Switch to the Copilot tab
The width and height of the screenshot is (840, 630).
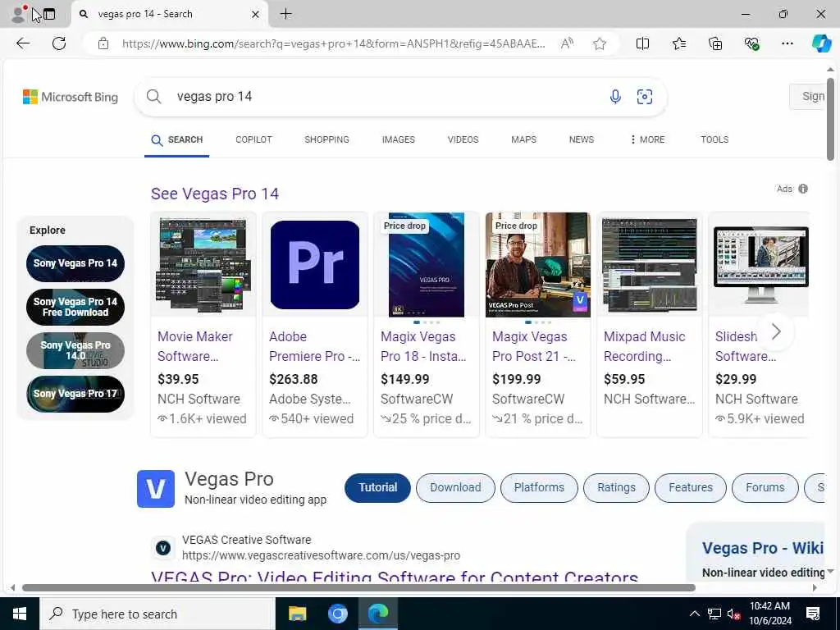[x=253, y=139]
